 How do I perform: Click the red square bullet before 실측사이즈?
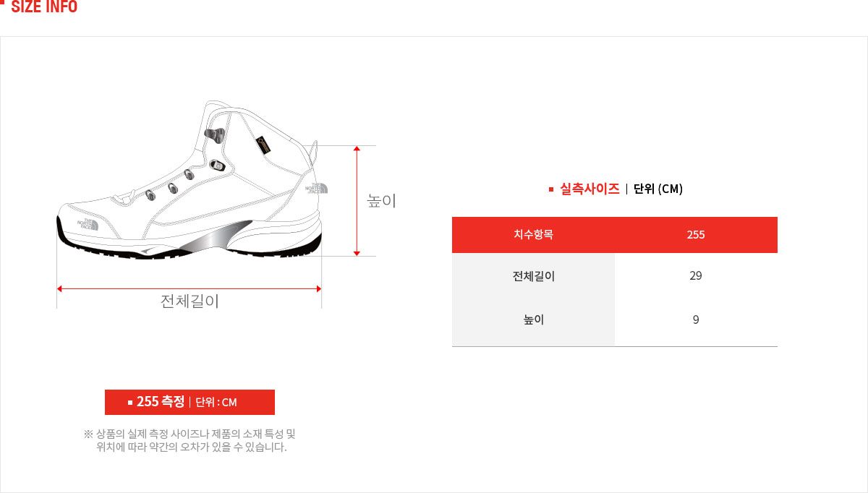pos(551,189)
